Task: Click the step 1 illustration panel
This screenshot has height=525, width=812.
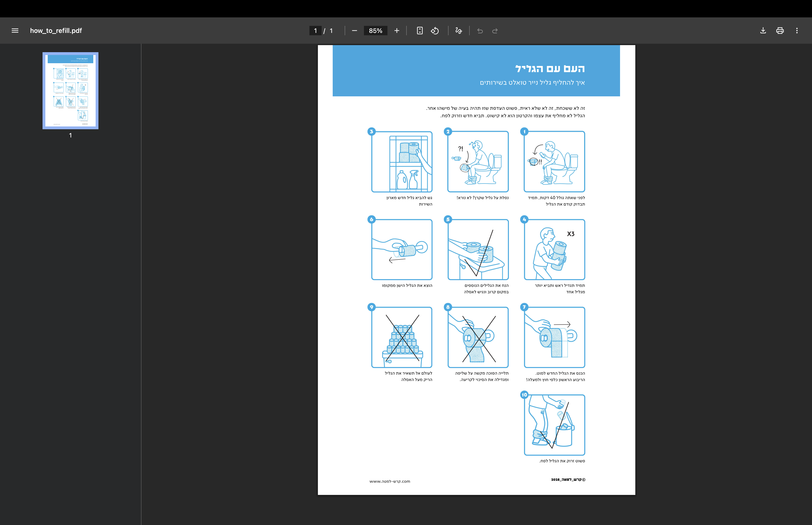Action: (x=554, y=162)
